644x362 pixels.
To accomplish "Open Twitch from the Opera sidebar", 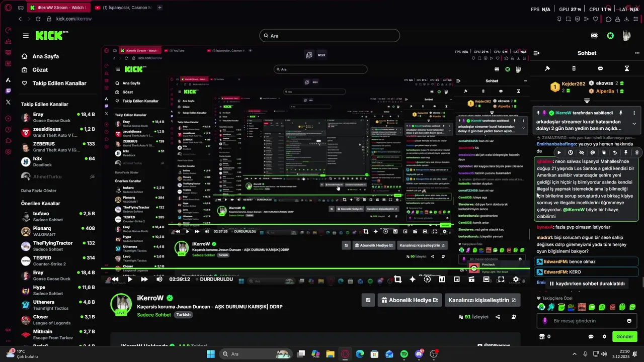I will coord(8,91).
